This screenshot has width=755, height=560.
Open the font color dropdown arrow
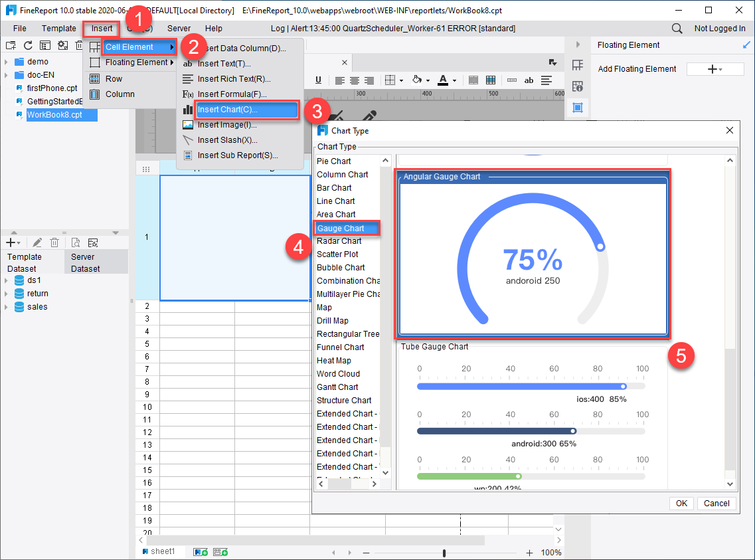(454, 81)
